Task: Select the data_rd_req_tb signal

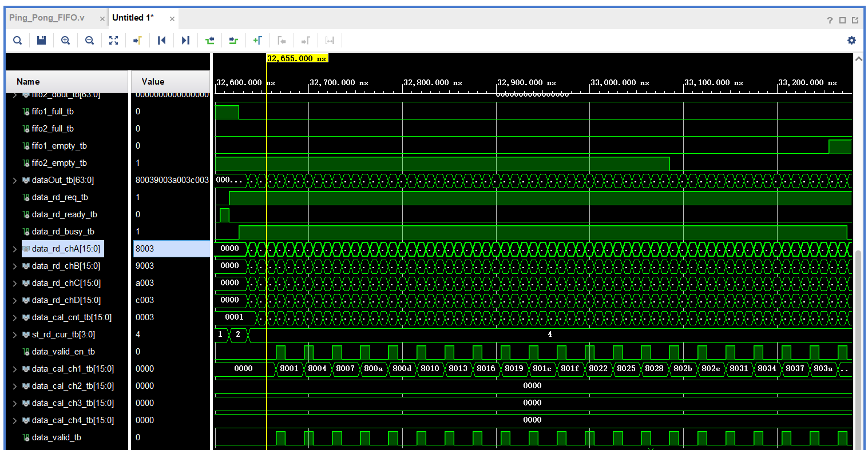Action: point(60,197)
